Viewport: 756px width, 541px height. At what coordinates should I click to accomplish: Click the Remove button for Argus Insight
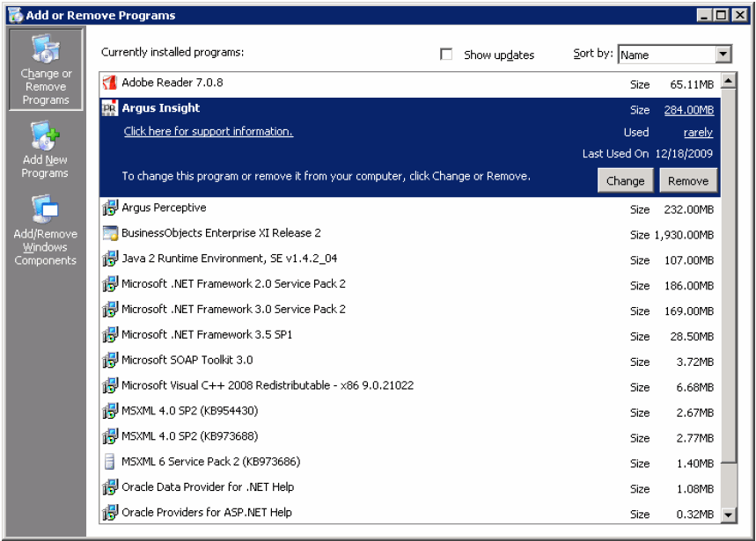pos(688,180)
